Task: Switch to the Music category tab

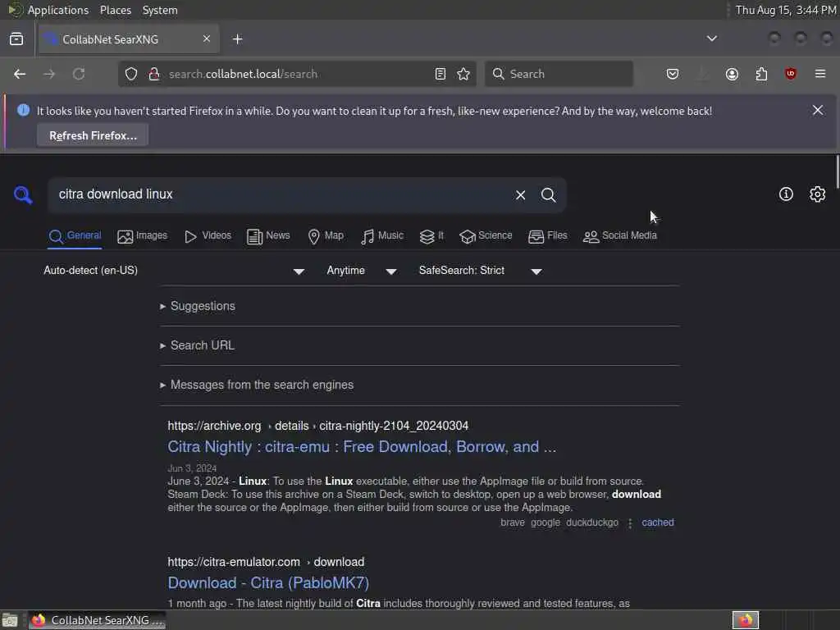Action: point(382,235)
